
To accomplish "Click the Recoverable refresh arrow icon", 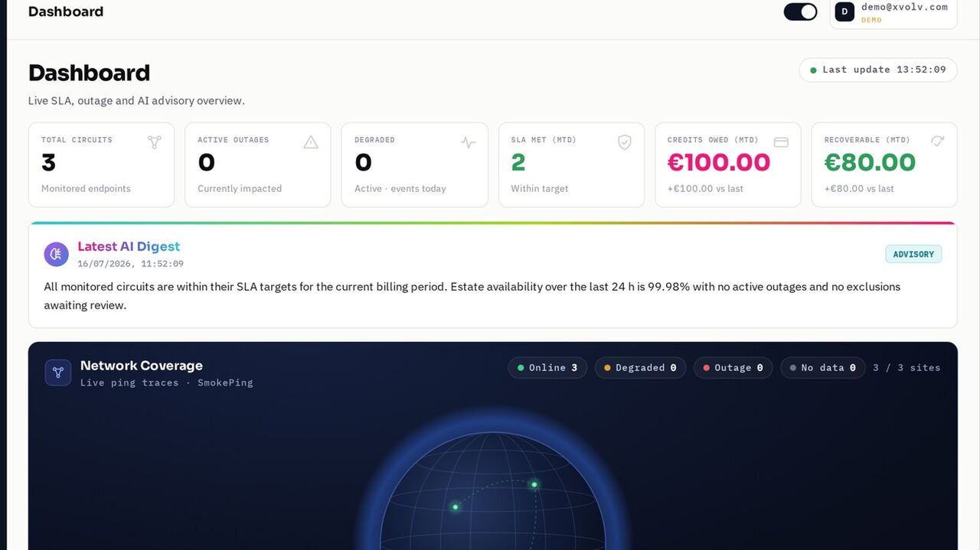I will [938, 141].
